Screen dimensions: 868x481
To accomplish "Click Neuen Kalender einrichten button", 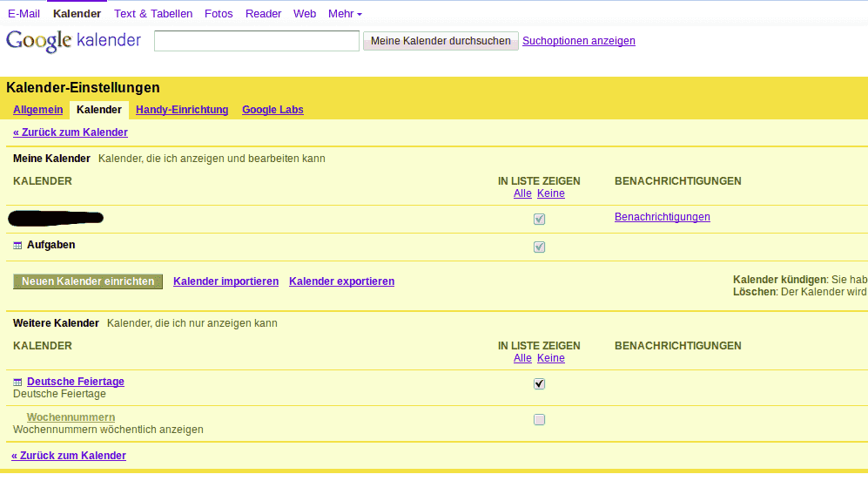I will pyautogui.click(x=88, y=281).
